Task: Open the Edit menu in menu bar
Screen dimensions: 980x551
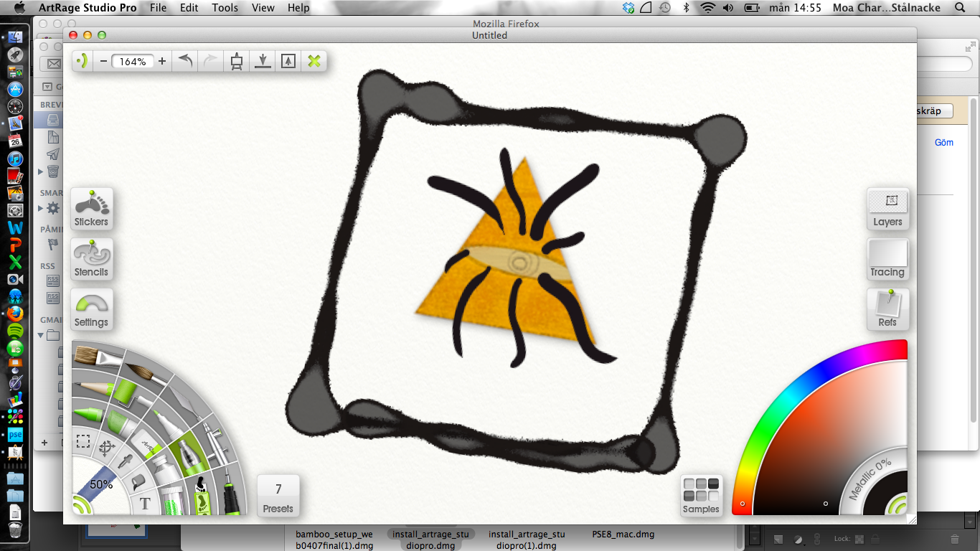Action: tap(189, 8)
